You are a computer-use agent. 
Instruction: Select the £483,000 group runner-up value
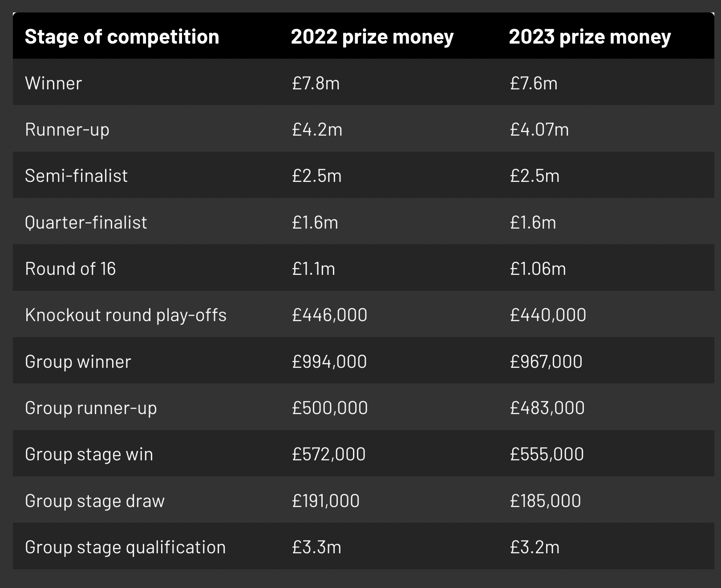click(x=547, y=408)
